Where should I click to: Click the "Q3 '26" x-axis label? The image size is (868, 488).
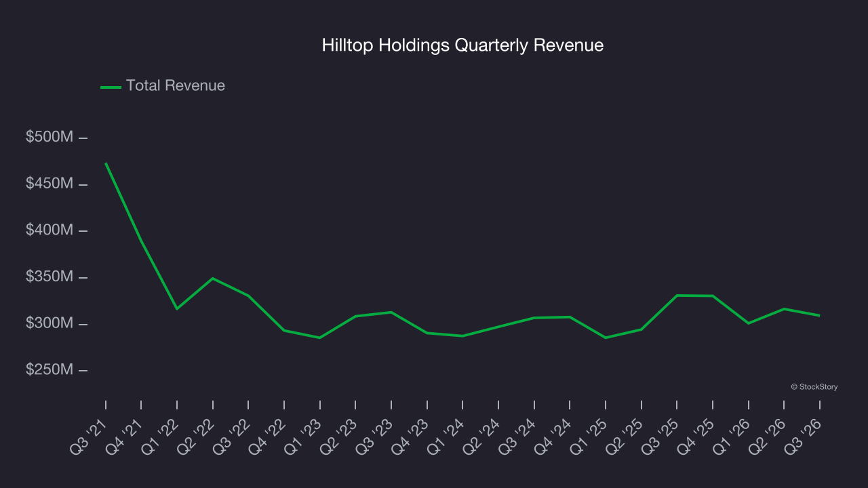point(803,435)
